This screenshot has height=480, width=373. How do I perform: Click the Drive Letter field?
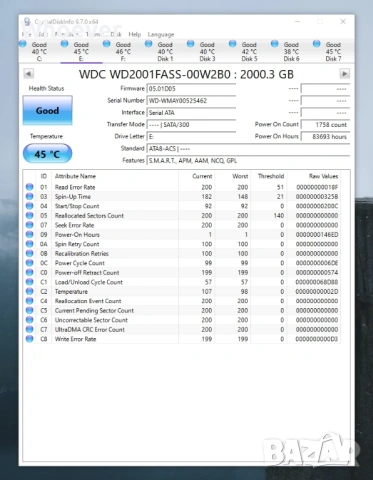pyautogui.click(x=191, y=137)
